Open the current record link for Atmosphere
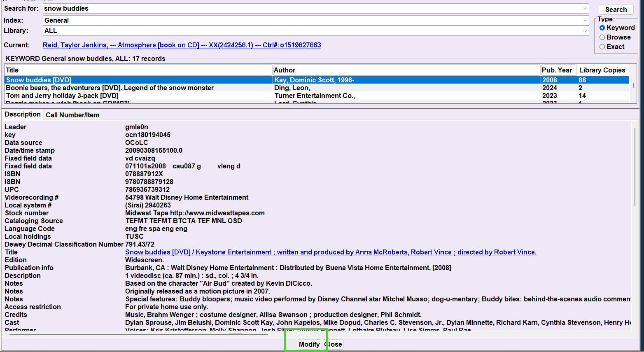Viewport: 644px width, 352px height. pyautogui.click(x=182, y=45)
